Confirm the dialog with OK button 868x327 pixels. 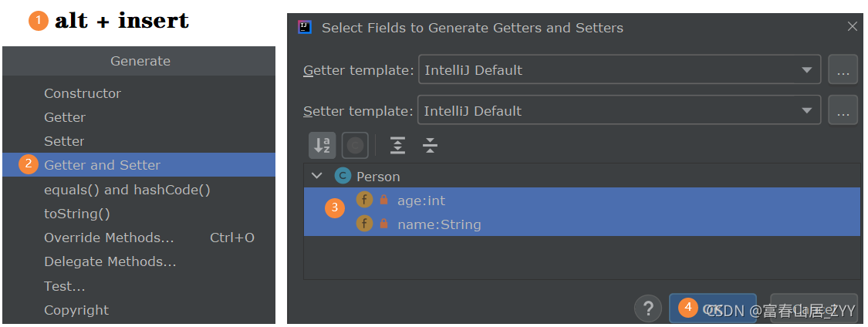[x=712, y=308]
